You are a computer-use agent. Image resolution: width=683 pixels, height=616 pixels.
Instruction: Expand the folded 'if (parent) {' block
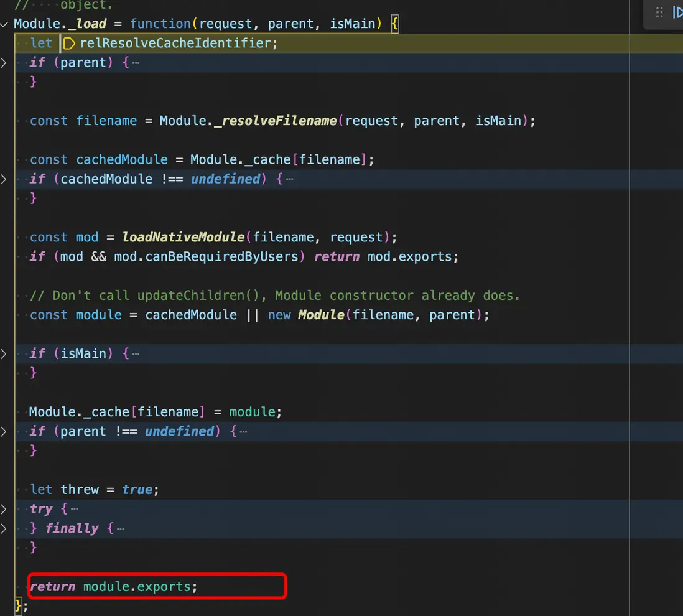tap(4, 63)
